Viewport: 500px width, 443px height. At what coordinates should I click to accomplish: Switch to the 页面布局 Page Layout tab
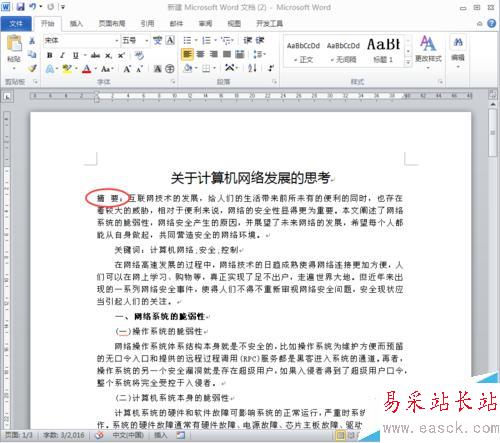coord(112,23)
